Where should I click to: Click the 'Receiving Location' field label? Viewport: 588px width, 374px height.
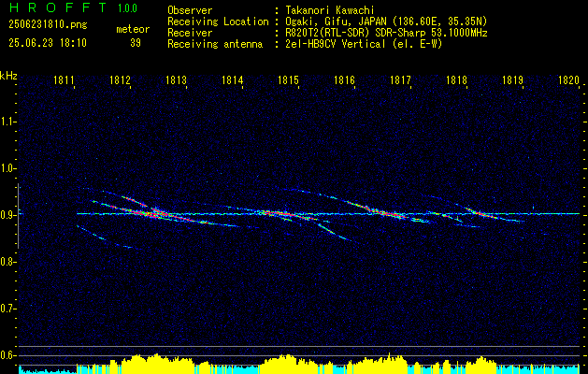(218, 22)
